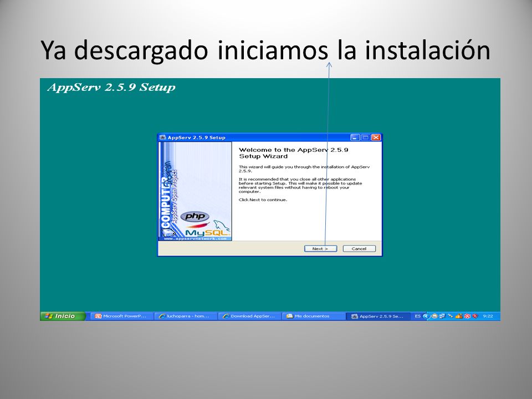Click the PHP logo in wizard banner

[195, 216]
